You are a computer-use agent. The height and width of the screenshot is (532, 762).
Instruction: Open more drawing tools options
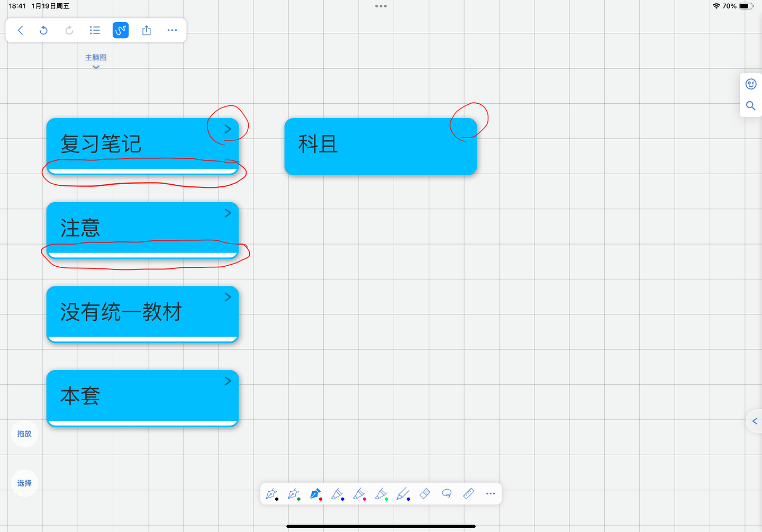491,493
